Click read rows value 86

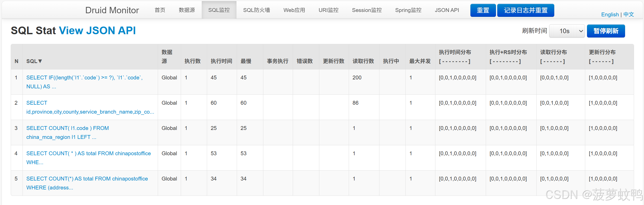click(x=355, y=103)
